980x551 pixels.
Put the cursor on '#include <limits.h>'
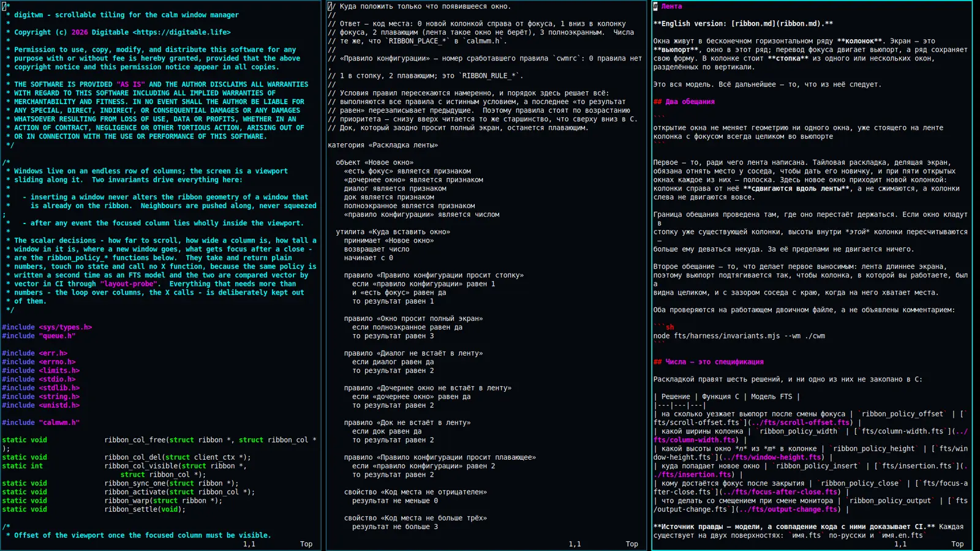41,370
